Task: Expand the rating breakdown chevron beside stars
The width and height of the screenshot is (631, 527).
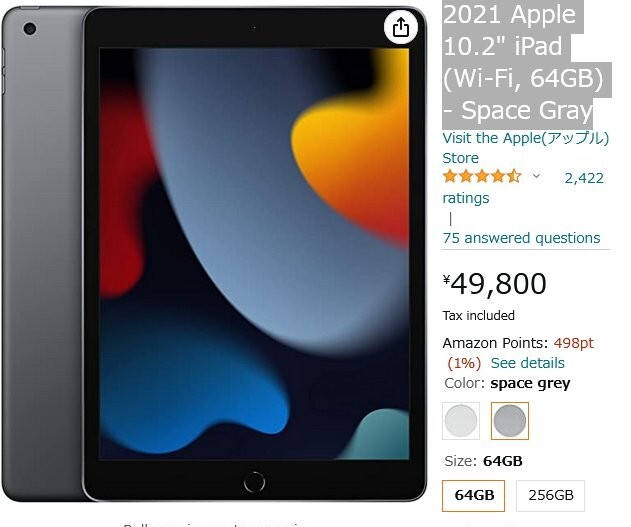Action: click(x=536, y=176)
